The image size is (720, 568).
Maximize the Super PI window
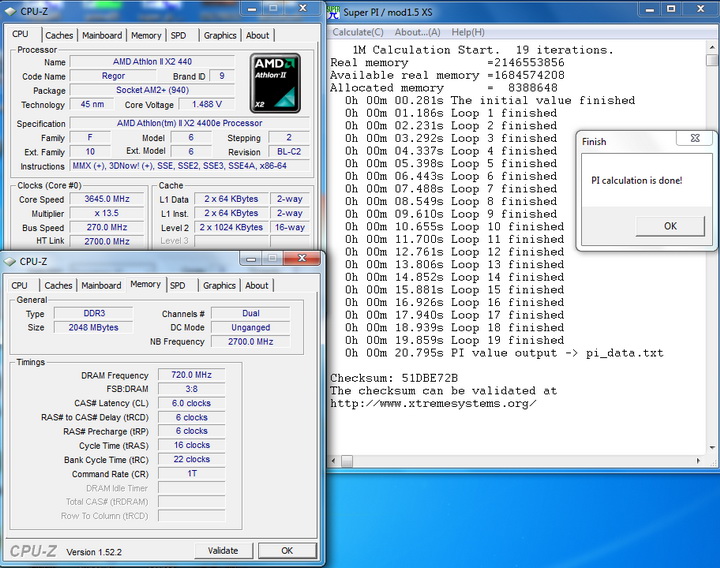[x=671, y=9]
